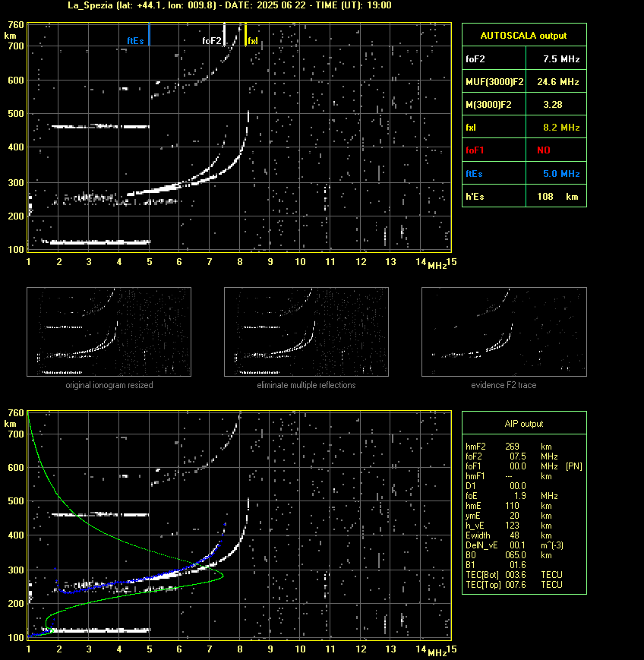This screenshot has width=644, height=660.
Task: Select the white foF2 marker in the ionogram
Action: coord(224,34)
